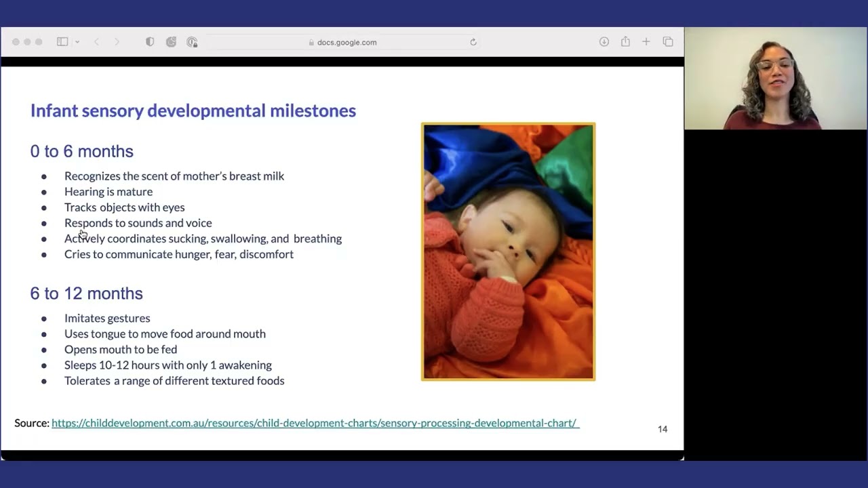Viewport: 868px width, 488px height.
Task: Open the Safari downloads icon
Action: coord(604,42)
